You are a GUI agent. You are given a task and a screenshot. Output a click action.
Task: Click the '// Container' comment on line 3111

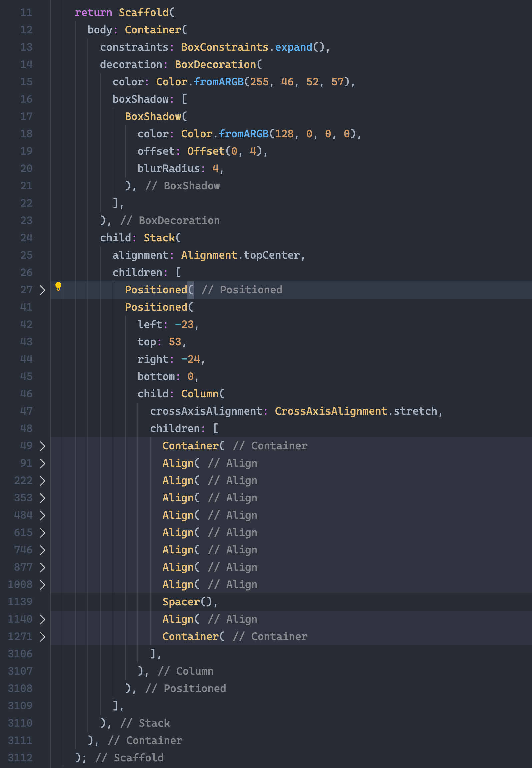tap(145, 741)
